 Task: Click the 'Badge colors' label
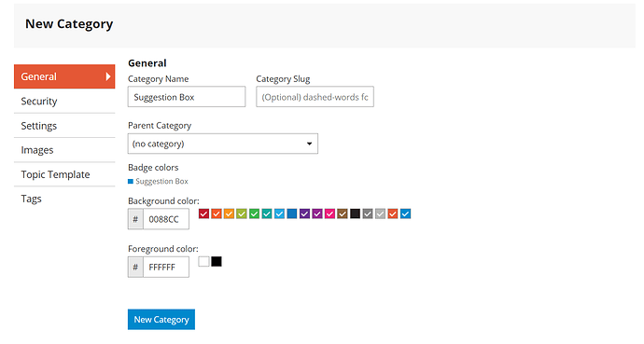[153, 167]
